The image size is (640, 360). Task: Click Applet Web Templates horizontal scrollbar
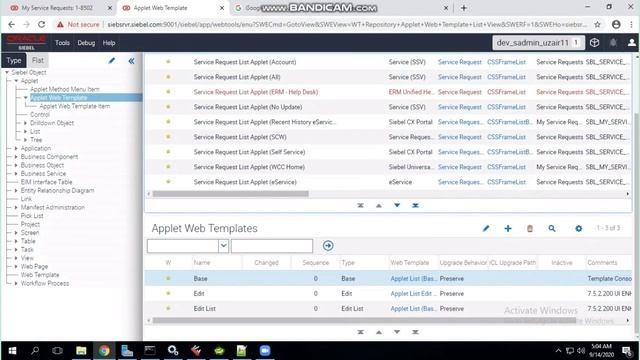(x=364, y=320)
